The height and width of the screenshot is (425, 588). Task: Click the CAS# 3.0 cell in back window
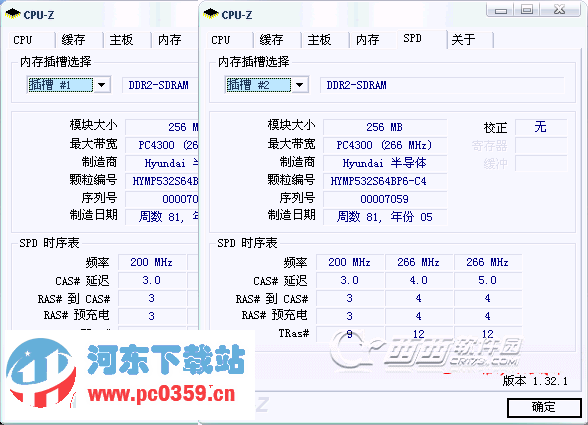[152, 280]
